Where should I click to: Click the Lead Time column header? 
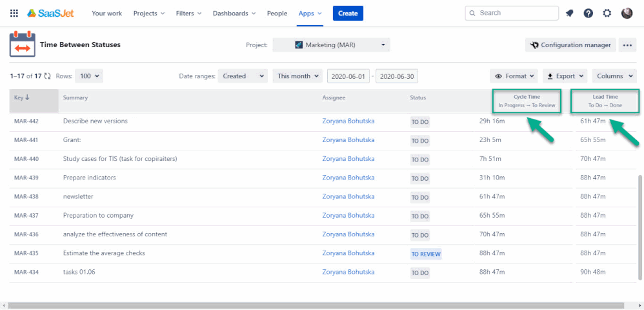click(605, 101)
